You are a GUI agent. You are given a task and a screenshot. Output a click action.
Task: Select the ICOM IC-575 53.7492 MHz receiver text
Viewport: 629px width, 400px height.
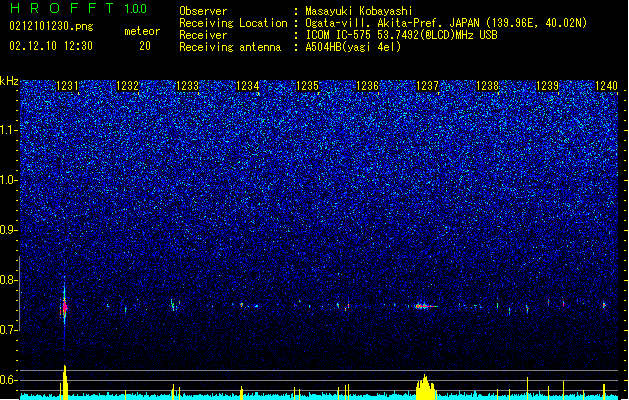pyautogui.click(x=402, y=35)
